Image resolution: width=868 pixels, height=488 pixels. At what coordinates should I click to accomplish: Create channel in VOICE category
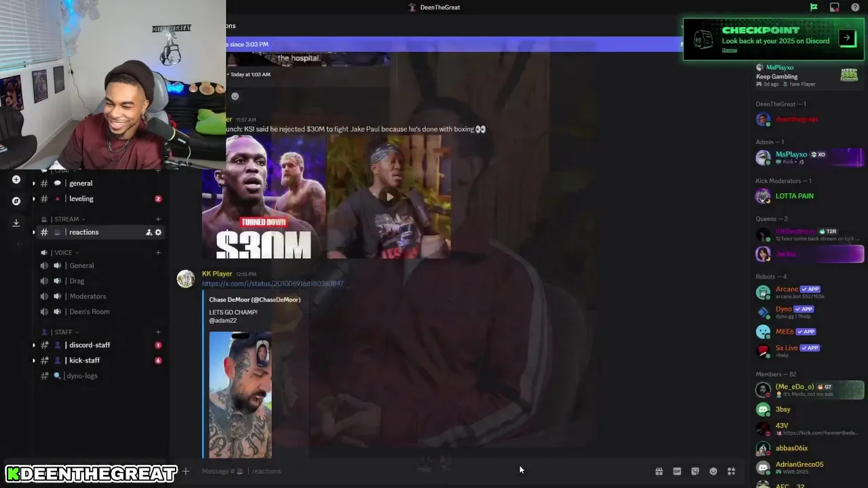158,253
